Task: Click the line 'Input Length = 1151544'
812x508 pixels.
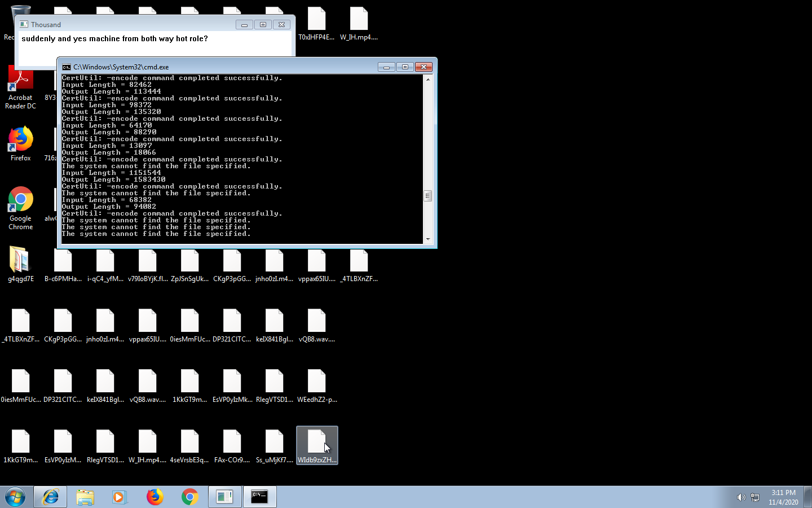Action: (111, 173)
